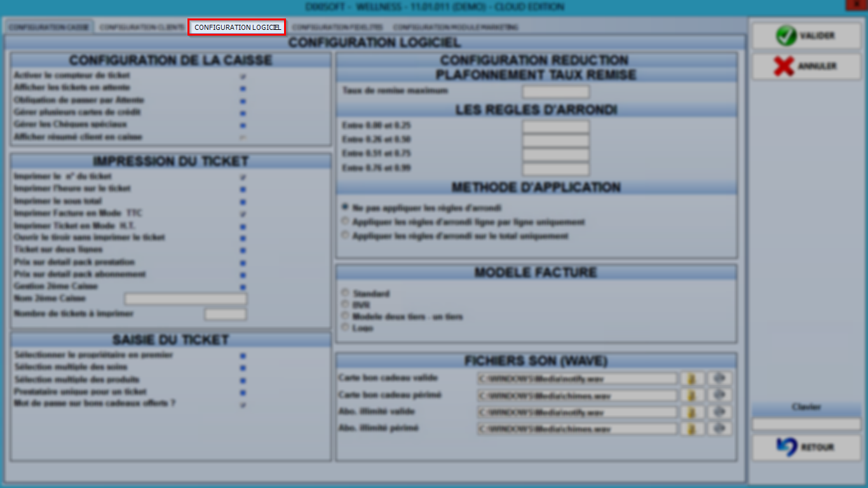
Task: Toggle Gérer les Chèques spéciaux
Action: pyautogui.click(x=243, y=126)
